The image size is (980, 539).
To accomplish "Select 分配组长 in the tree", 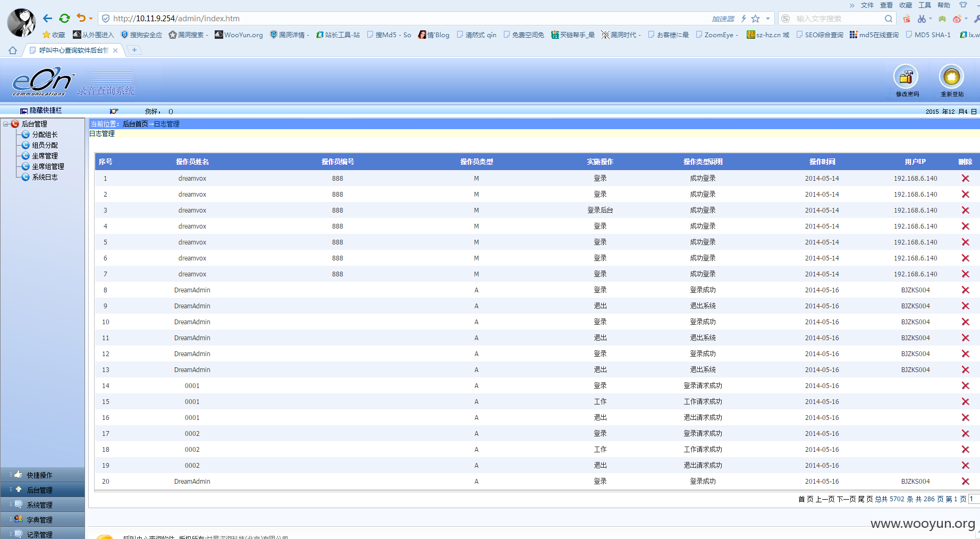I will click(45, 134).
